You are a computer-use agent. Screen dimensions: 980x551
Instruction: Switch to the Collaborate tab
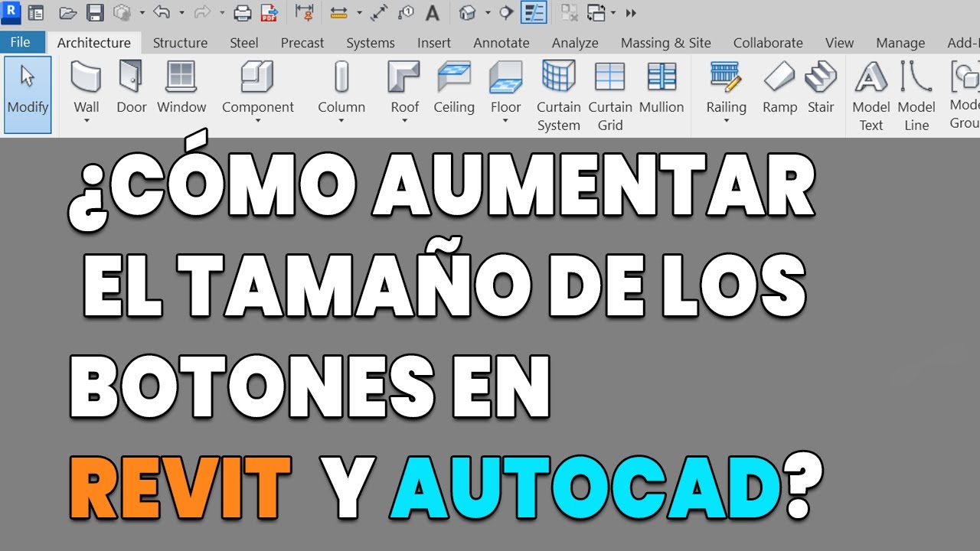(768, 43)
